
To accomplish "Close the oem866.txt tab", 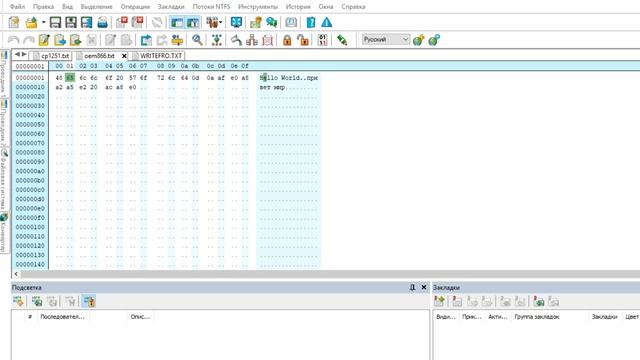I will click(124, 56).
